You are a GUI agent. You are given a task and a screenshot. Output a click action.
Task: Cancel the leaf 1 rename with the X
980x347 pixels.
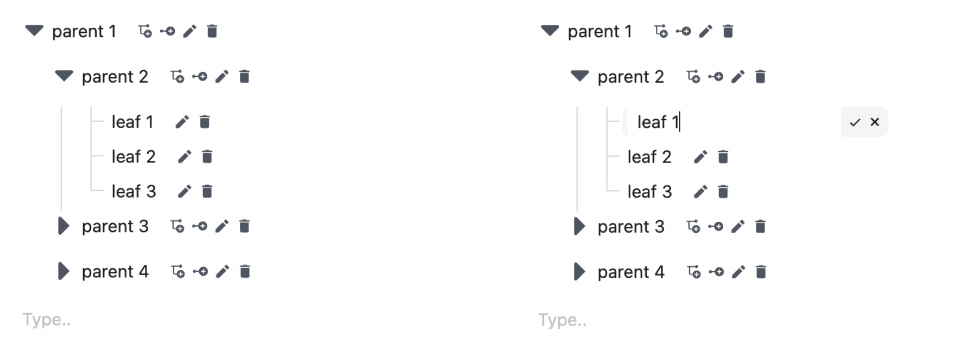[875, 122]
